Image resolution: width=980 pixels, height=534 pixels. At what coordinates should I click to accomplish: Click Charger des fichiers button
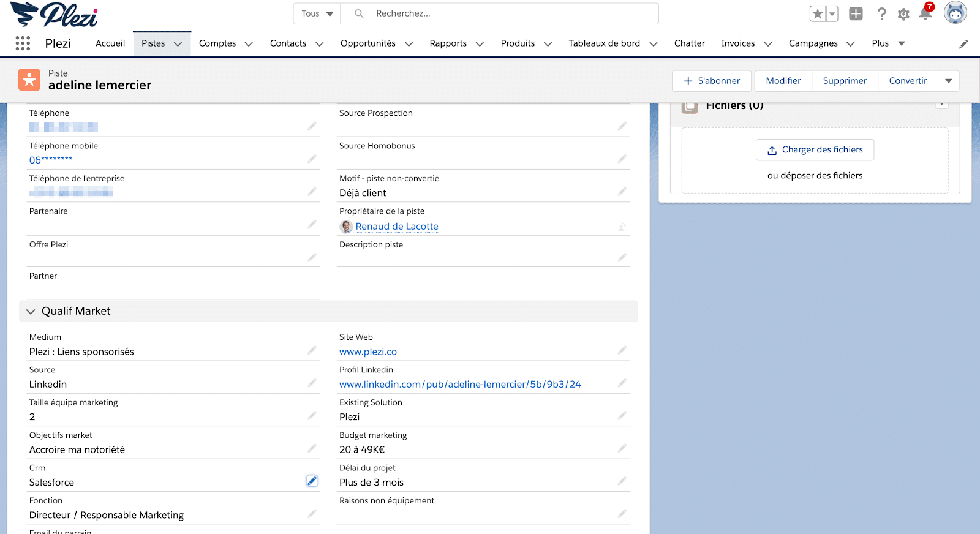point(815,150)
